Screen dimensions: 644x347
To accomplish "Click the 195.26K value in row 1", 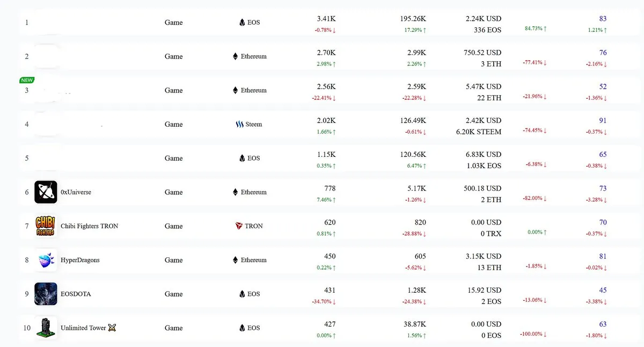I will click(x=413, y=19).
